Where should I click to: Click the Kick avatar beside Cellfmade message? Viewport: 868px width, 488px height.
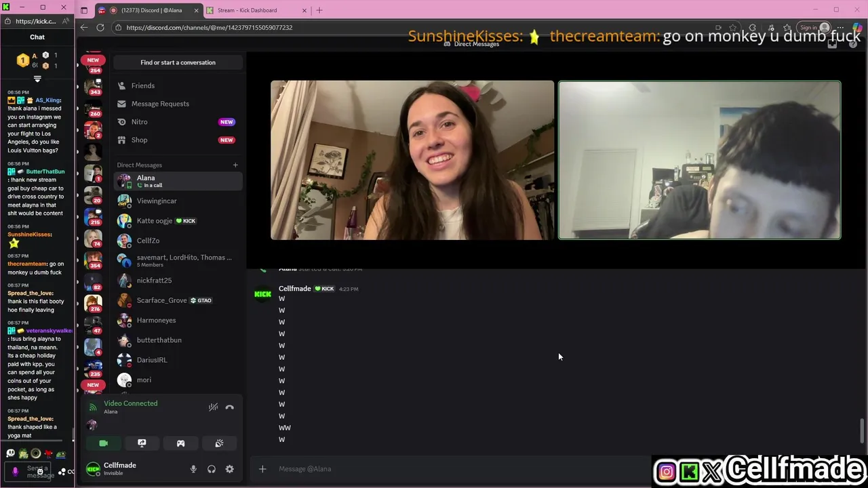tap(262, 294)
